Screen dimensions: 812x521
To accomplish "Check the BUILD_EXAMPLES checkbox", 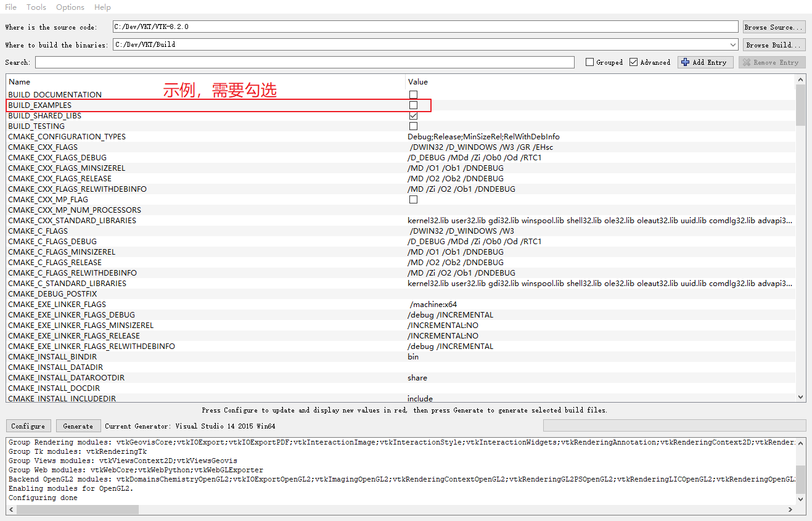I will [x=414, y=105].
